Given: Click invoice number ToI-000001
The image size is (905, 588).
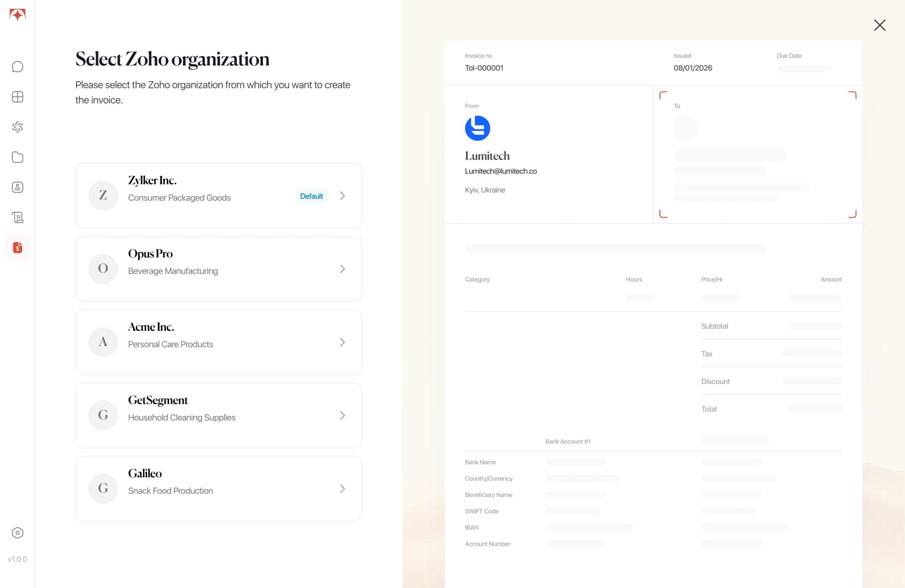Looking at the screenshot, I should (x=484, y=68).
